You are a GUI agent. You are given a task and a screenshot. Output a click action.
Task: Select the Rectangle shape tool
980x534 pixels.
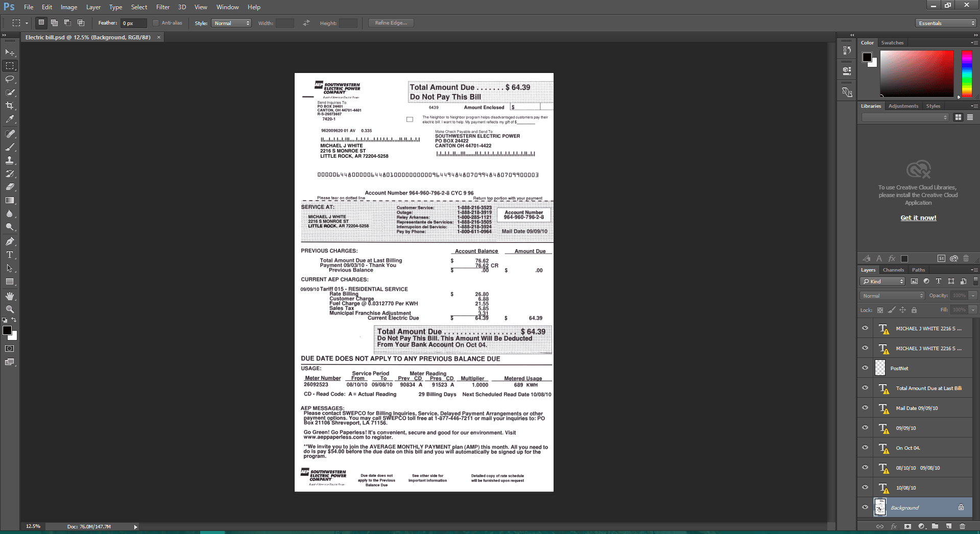pos(10,281)
